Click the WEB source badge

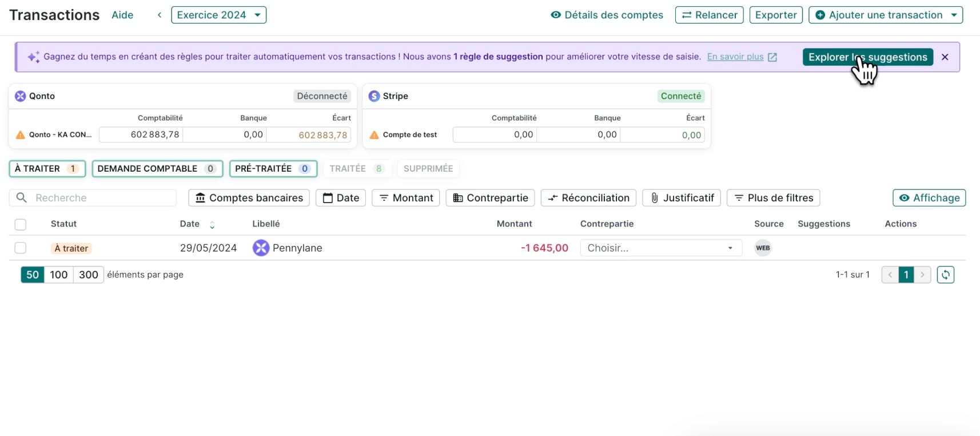[763, 248]
